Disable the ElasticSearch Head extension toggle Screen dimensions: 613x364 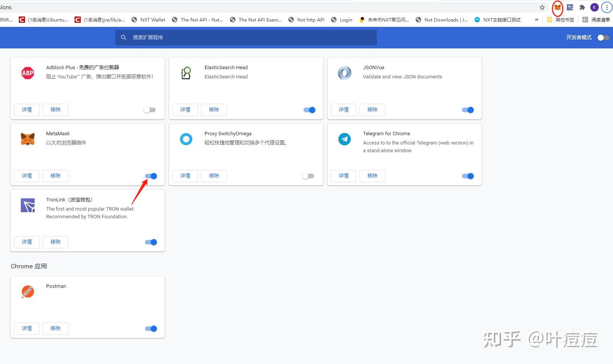[x=310, y=110]
